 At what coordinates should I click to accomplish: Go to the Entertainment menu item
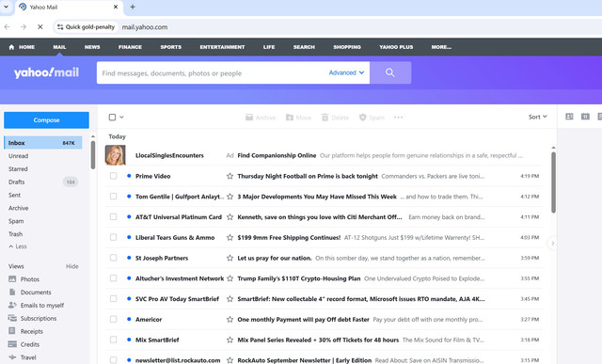[222, 47]
